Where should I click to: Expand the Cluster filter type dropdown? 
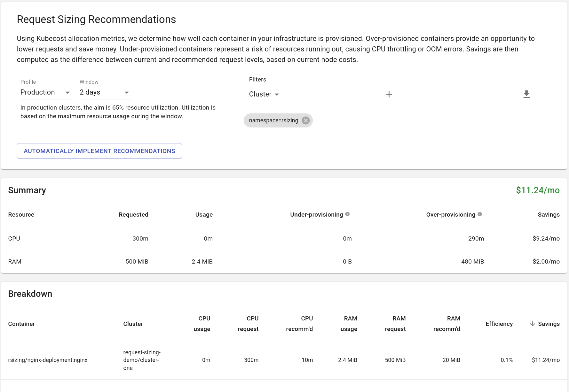[x=265, y=94]
